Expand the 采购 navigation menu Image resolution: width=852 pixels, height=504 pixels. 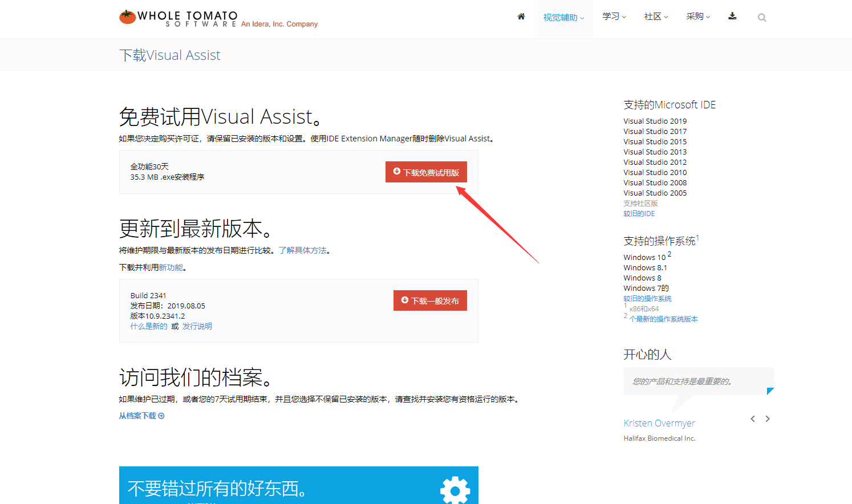tap(698, 17)
